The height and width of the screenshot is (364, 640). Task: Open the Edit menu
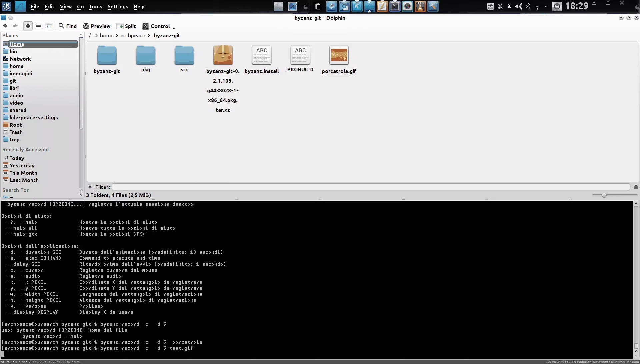pos(49,6)
